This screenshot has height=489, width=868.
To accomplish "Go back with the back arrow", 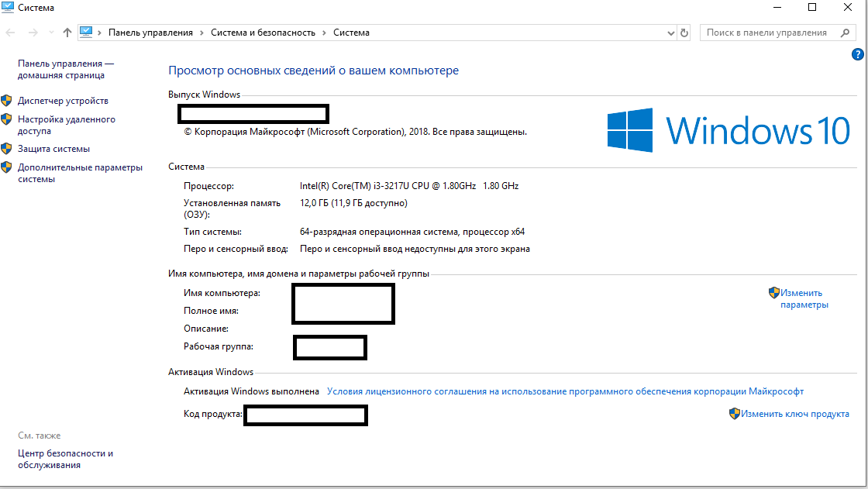I will point(10,33).
